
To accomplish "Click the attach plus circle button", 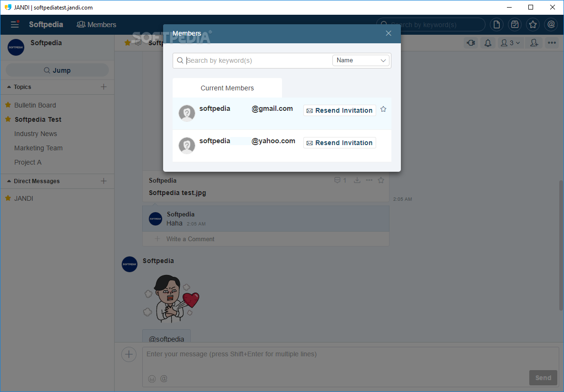I will (x=129, y=354).
